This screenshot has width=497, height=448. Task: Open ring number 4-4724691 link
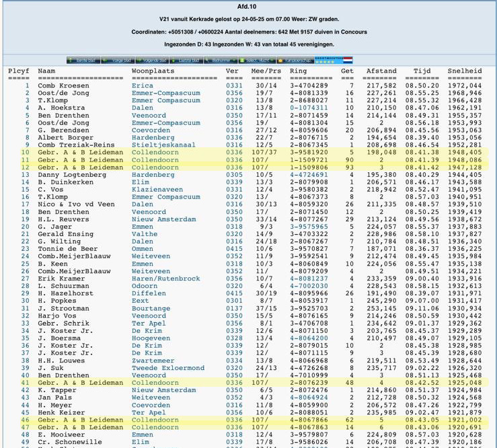(x=309, y=175)
